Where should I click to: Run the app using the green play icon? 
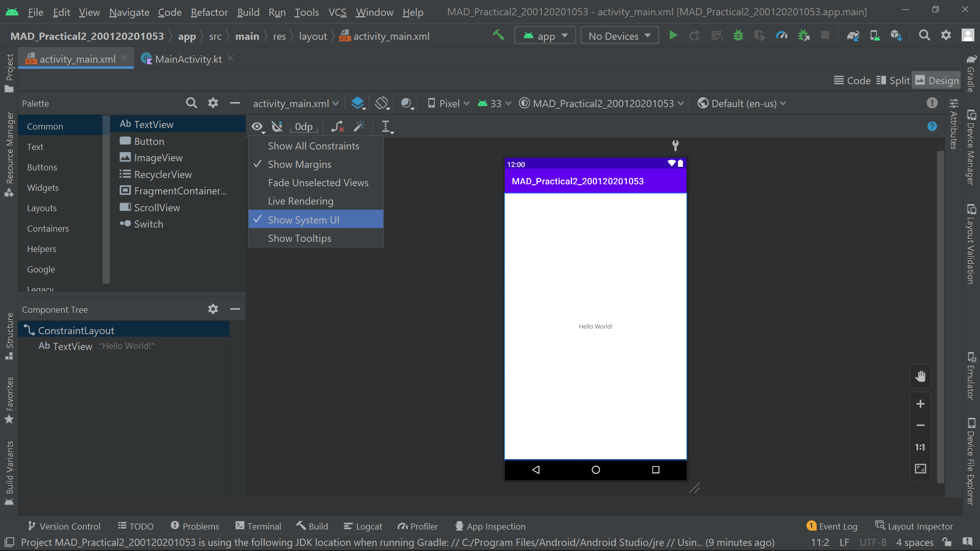click(673, 35)
